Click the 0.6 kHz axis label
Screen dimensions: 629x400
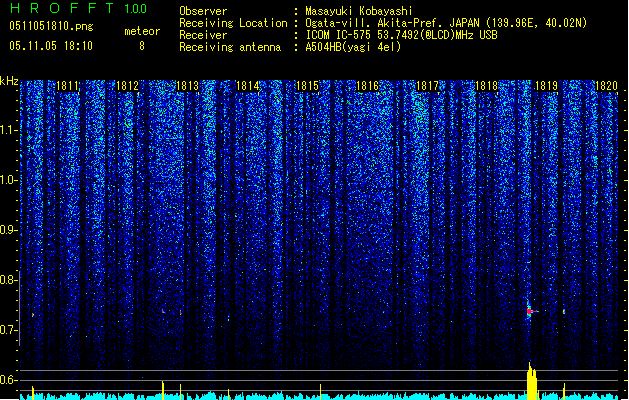8,380
